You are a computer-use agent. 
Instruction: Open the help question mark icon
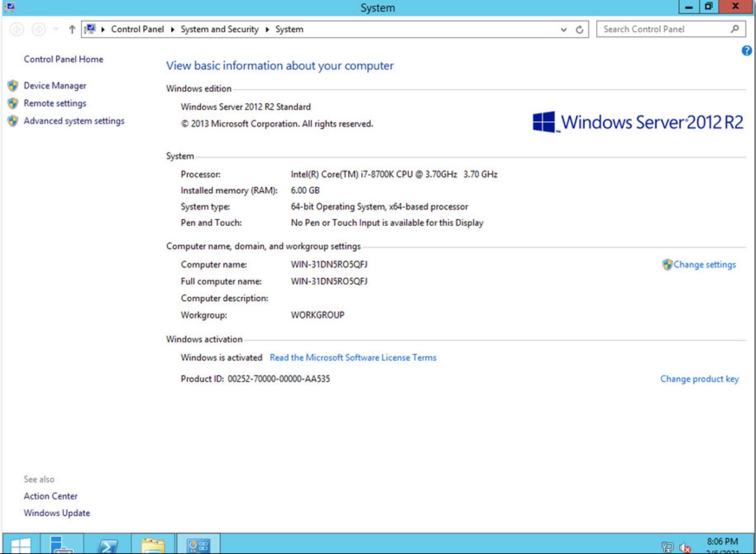point(746,51)
